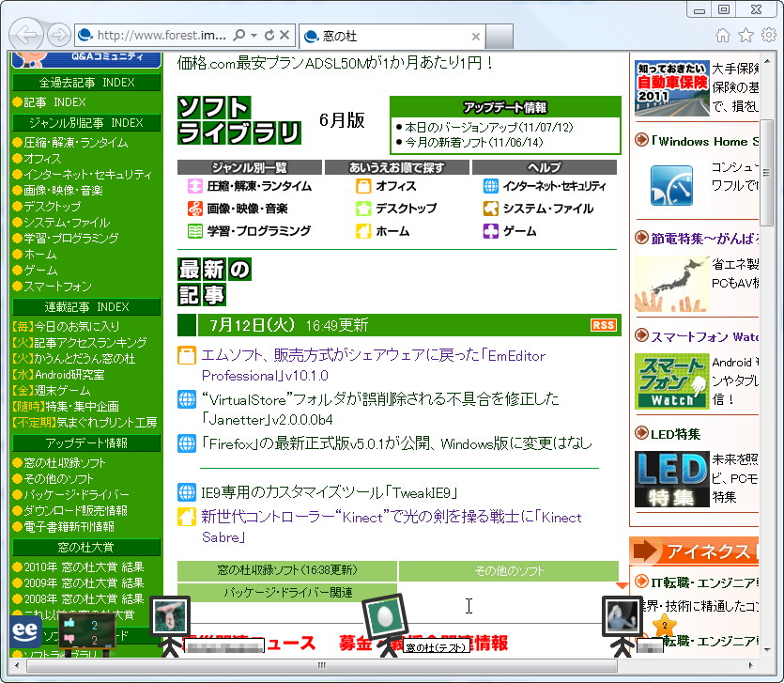Click the ヘルプ header button

point(545,167)
